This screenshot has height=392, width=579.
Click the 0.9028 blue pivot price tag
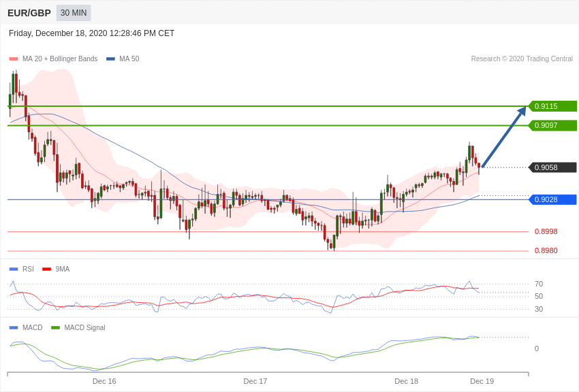click(553, 199)
